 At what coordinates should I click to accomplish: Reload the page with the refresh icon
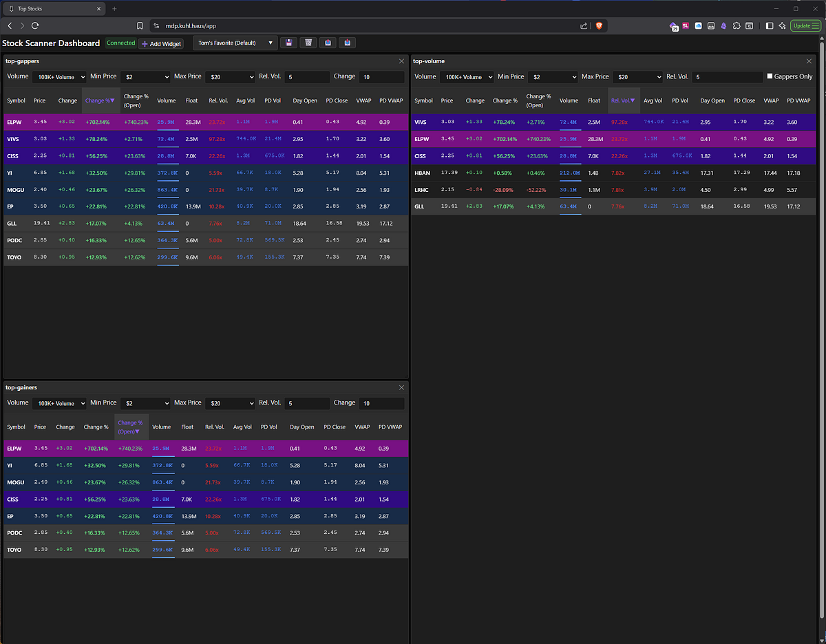click(x=34, y=25)
